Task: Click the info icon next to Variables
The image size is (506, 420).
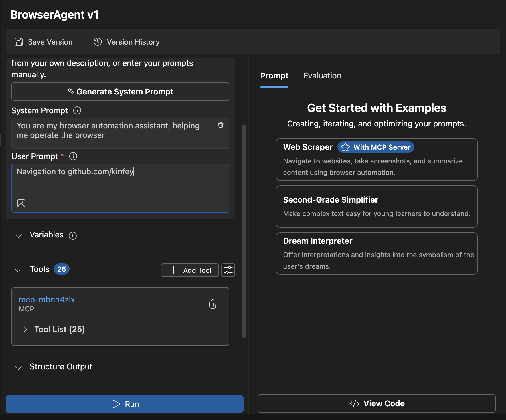Action: pos(73,235)
